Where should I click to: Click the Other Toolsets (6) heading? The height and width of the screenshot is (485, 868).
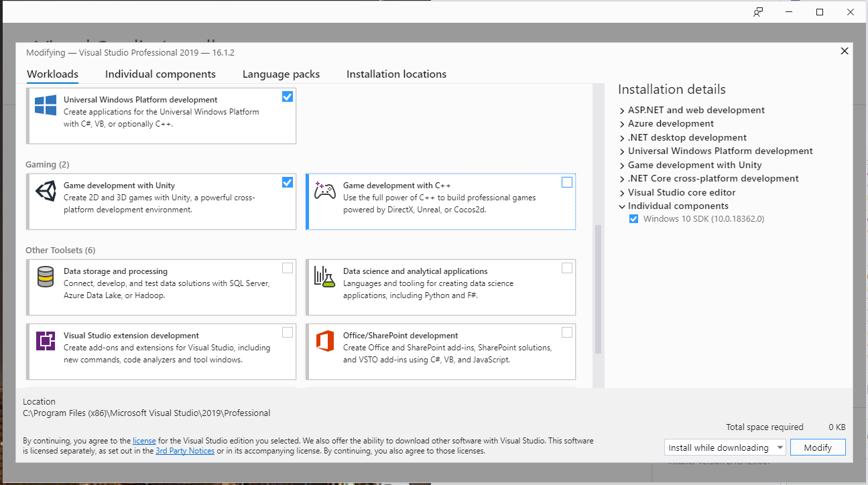[x=60, y=250]
